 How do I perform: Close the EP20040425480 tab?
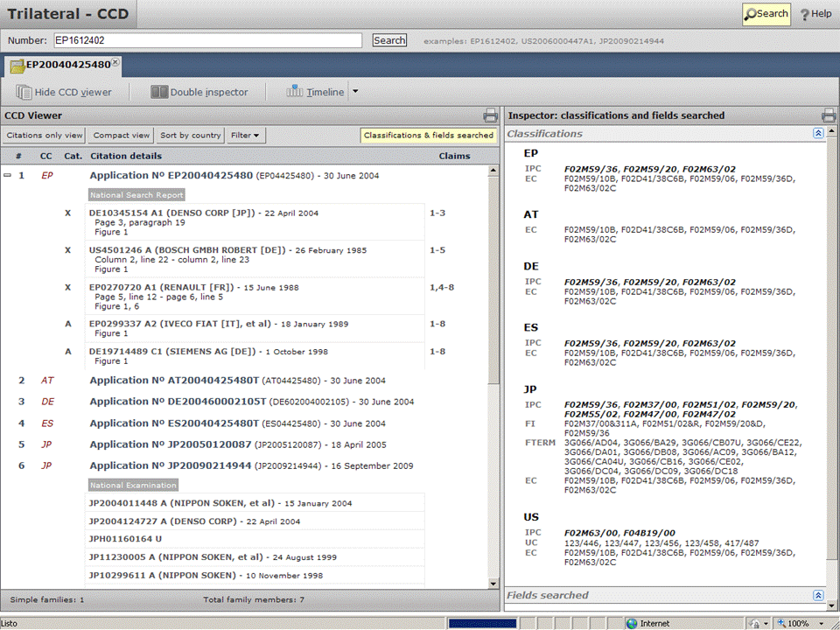(115, 63)
